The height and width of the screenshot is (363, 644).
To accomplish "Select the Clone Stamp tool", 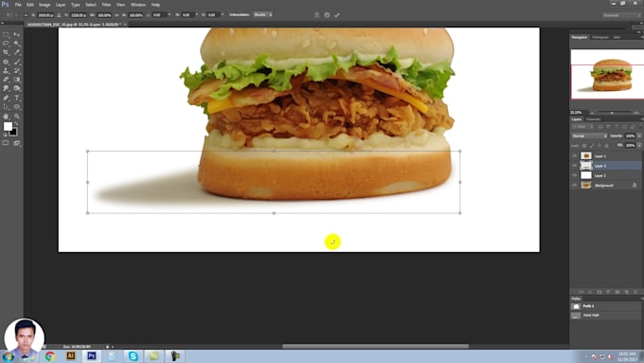I will point(6,71).
